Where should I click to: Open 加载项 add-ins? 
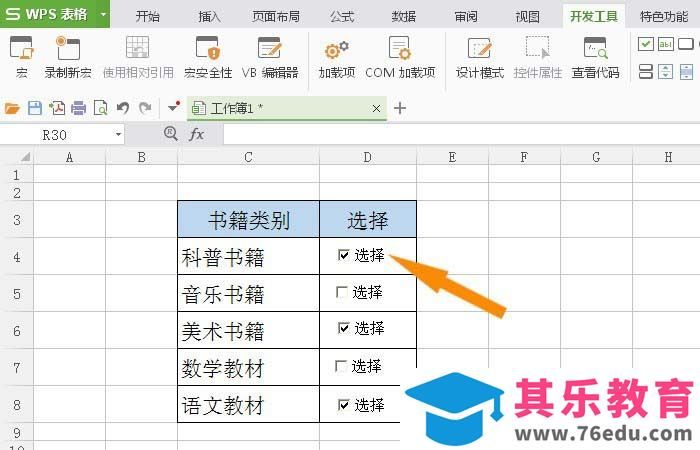coord(337,57)
